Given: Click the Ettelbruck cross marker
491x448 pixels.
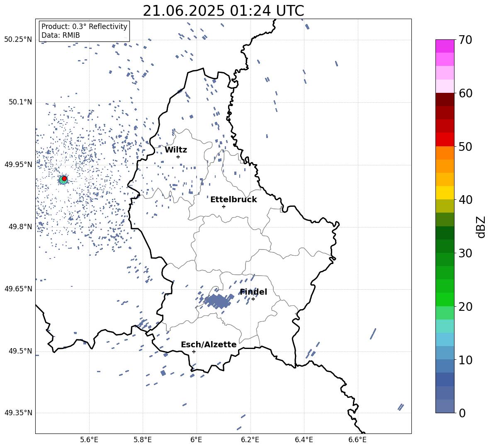Looking at the screenshot, I should coord(224,206).
